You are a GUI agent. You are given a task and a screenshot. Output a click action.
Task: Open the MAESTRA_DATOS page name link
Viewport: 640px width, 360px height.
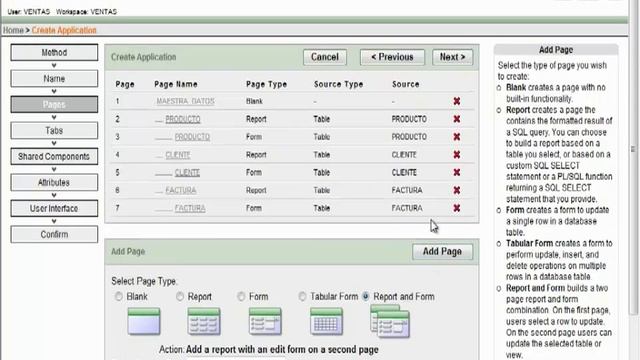point(185,101)
